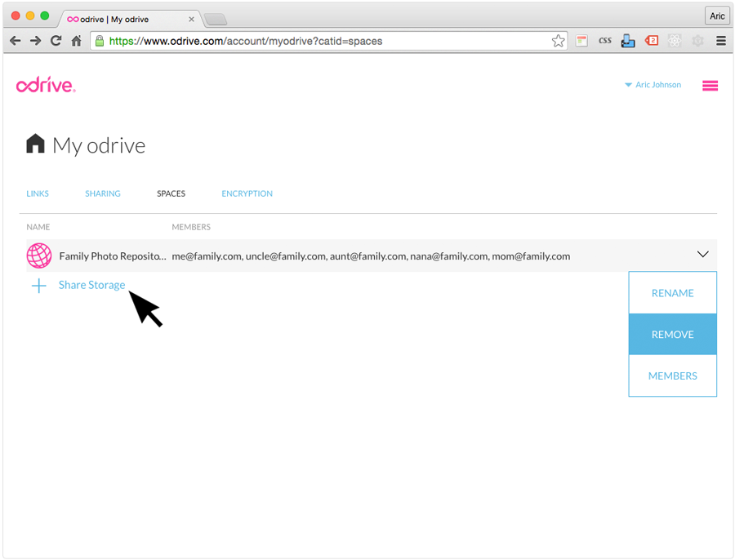The image size is (735, 560).
Task: Click the Aric profile button in Chrome
Action: click(x=717, y=16)
